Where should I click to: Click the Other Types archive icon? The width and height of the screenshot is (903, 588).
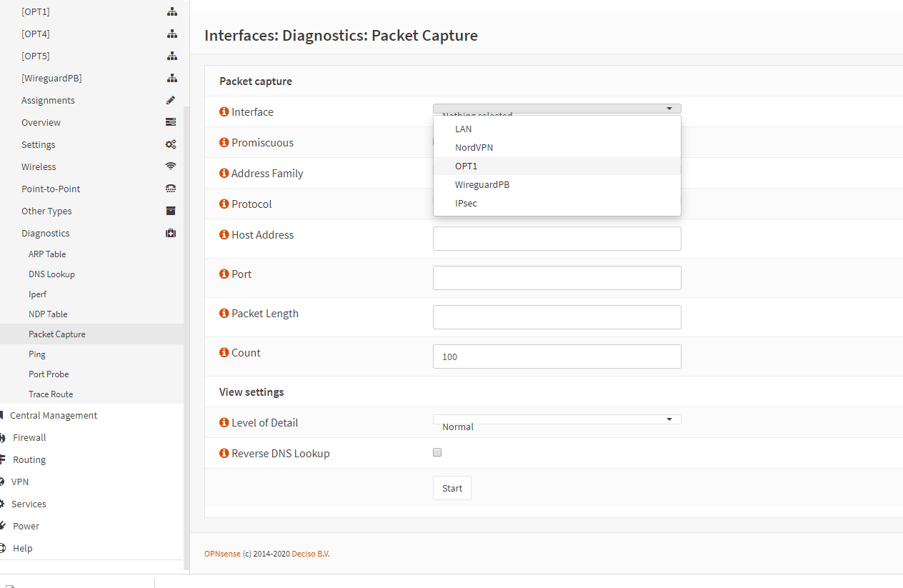point(171,211)
